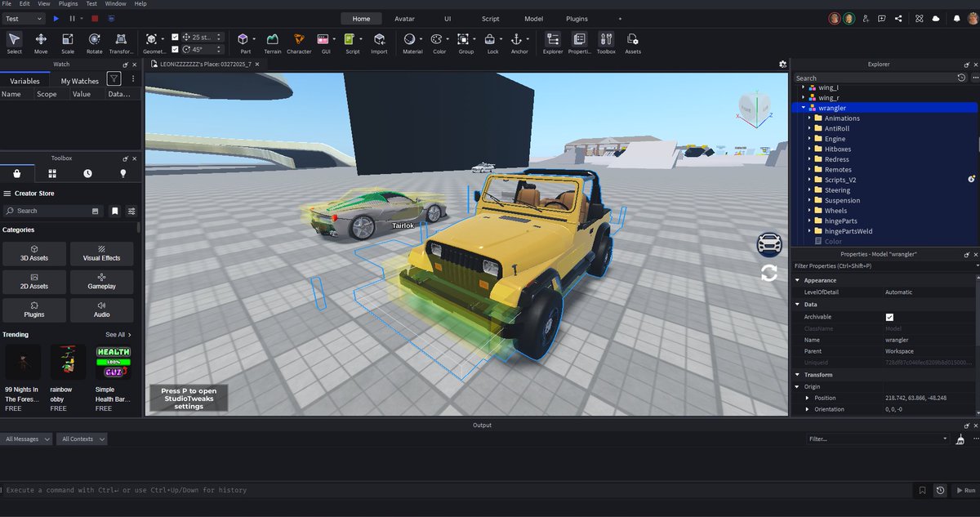The width and height of the screenshot is (980, 517).
Task: Switch to the Avatar ribbon tab
Action: tap(404, 18)
